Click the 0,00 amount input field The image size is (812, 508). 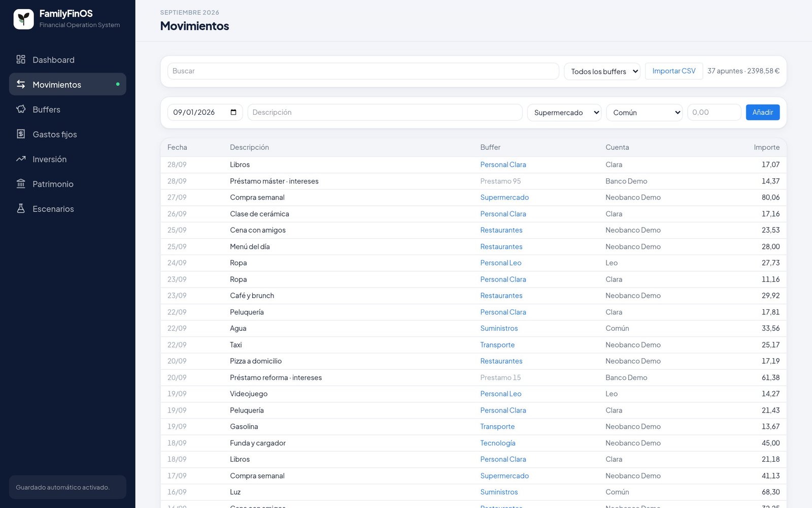[x=714, y=112]
